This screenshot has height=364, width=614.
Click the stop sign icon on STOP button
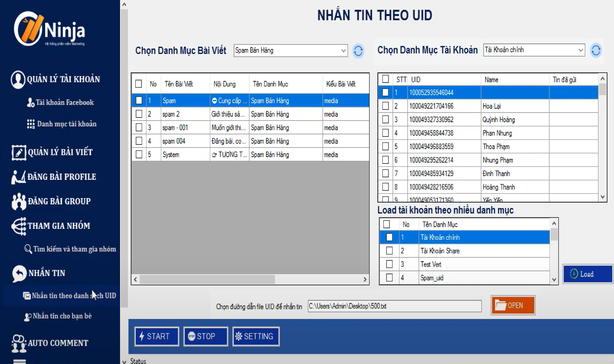[192, 336]
